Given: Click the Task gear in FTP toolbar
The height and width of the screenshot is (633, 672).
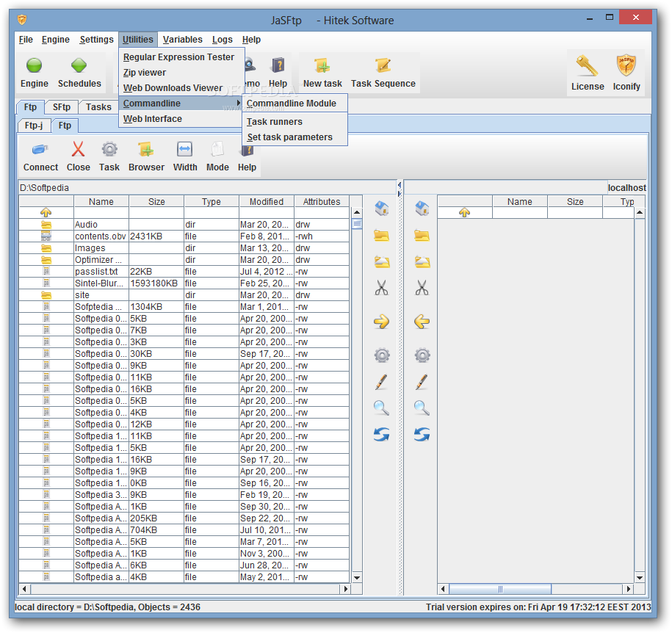Looking at the screenshot, I should [109, 149].
